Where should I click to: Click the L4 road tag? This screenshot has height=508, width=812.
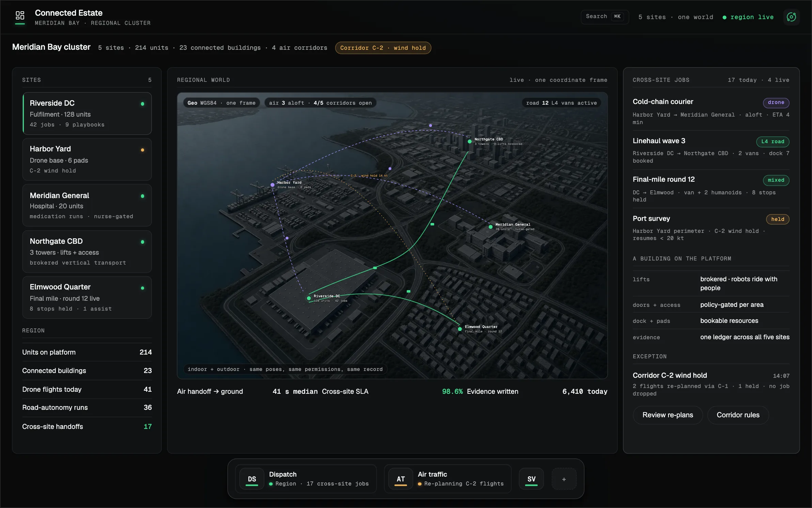click(772, 141)
